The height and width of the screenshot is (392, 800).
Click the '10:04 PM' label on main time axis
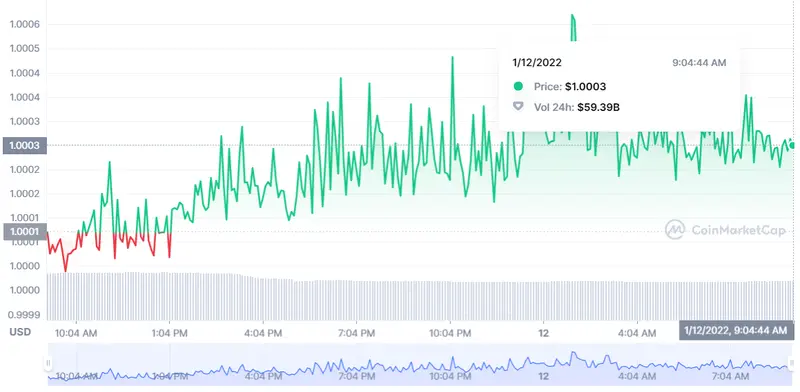tap(450, 333)
